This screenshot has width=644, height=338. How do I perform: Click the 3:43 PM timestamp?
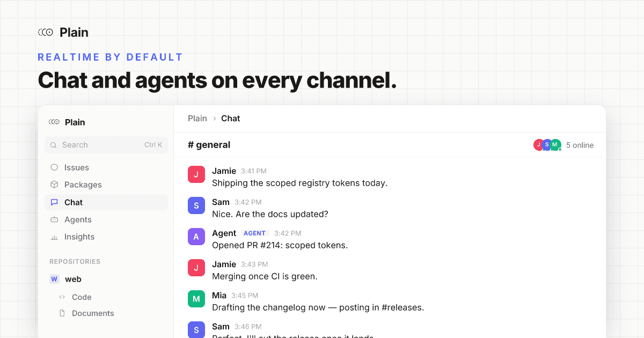[254, 264]
